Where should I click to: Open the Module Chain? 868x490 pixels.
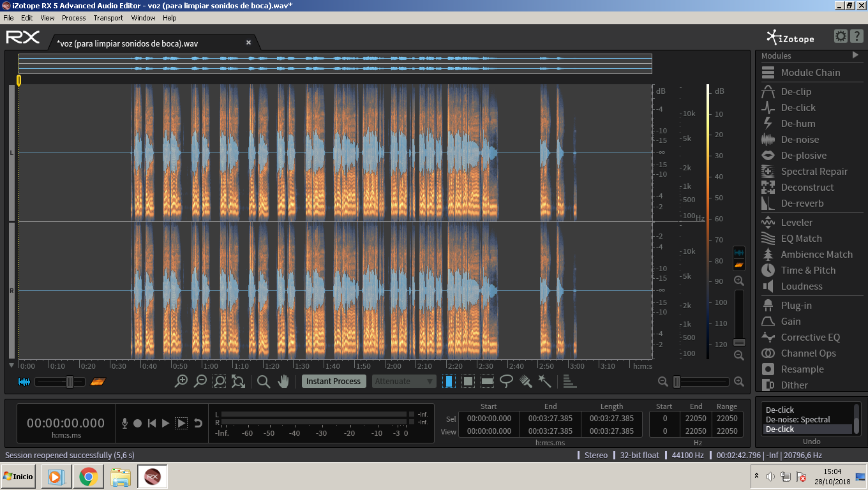point(810,73)
